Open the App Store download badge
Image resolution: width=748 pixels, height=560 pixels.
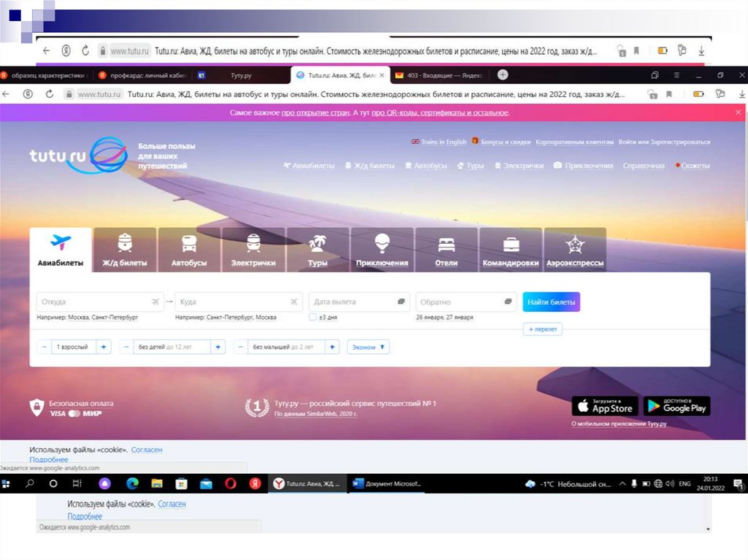pyautogui.click(x=605, y=407)
